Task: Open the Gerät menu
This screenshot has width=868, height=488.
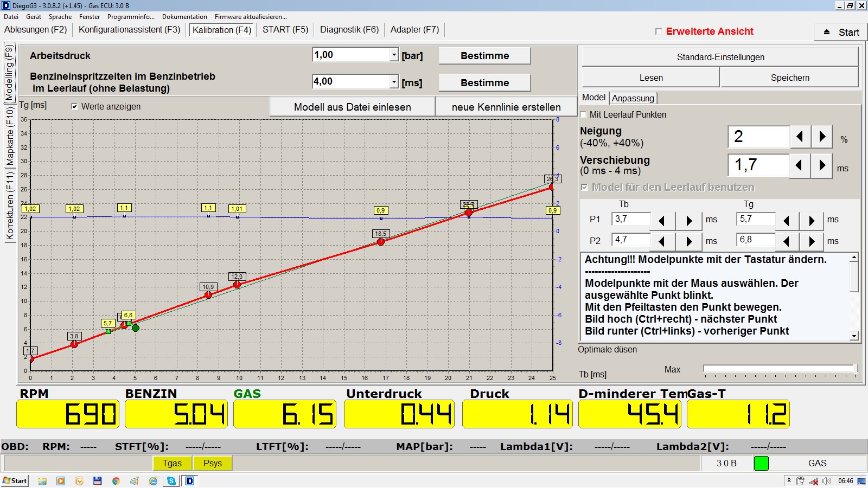Action: pyautogui.click(x=34, y=17)
